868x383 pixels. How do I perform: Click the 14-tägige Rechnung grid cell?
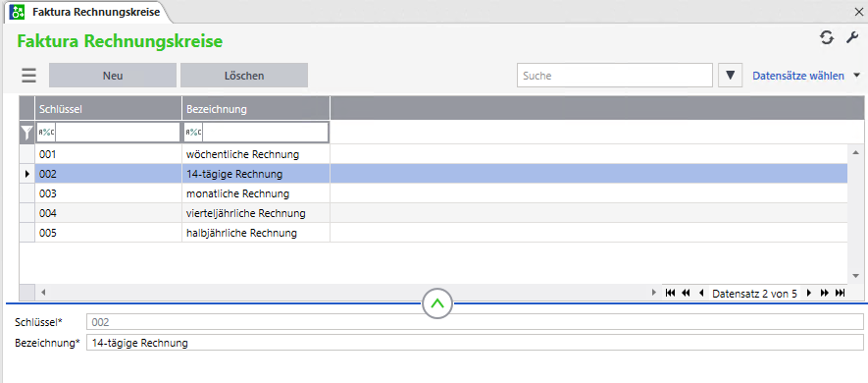click(256, 174)
